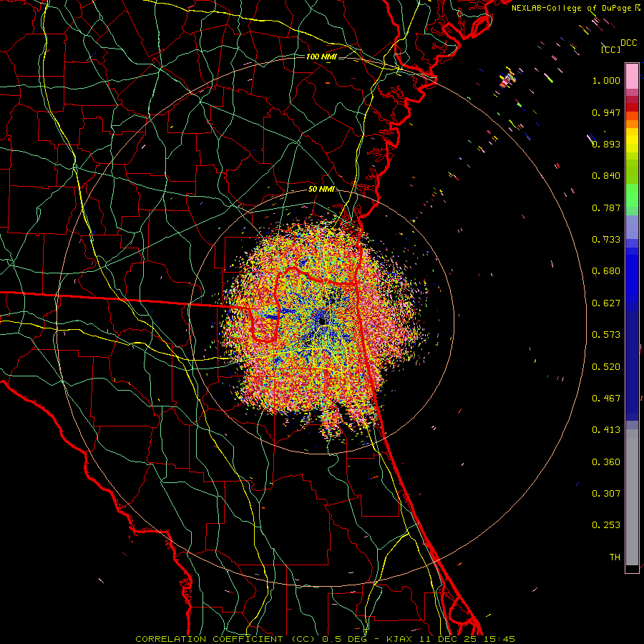Click the 50 NMI range ring label

(x=321, y=190)
